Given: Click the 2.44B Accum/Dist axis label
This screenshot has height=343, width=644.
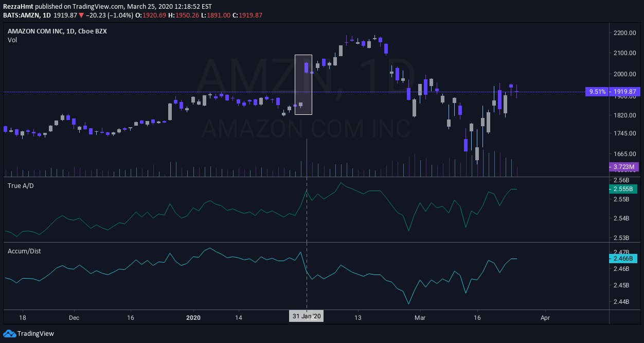Looking at the screenshot, I should (x=621, y=301).
